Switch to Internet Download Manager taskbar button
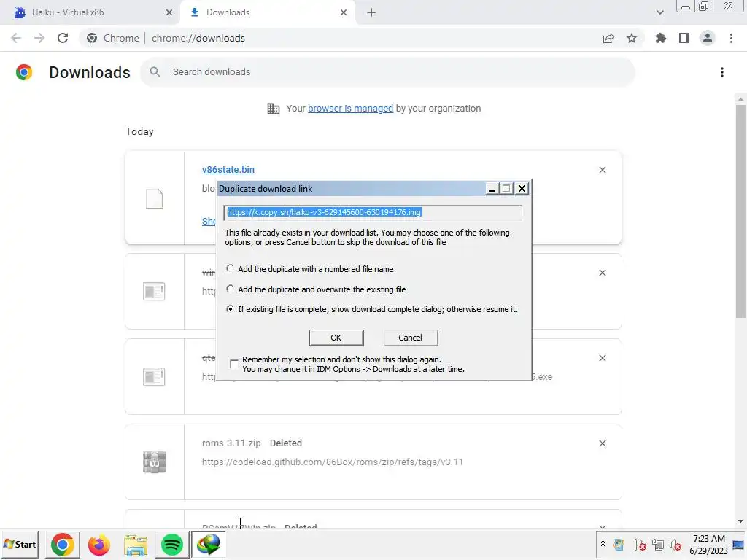Viewport: 747px width, 560px height. tap(208, 545)
